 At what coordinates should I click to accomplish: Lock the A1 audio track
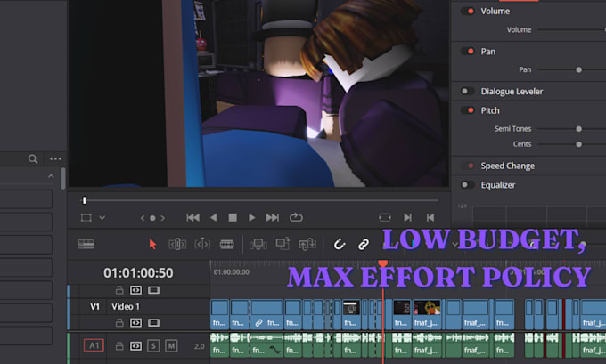[119, 346]
